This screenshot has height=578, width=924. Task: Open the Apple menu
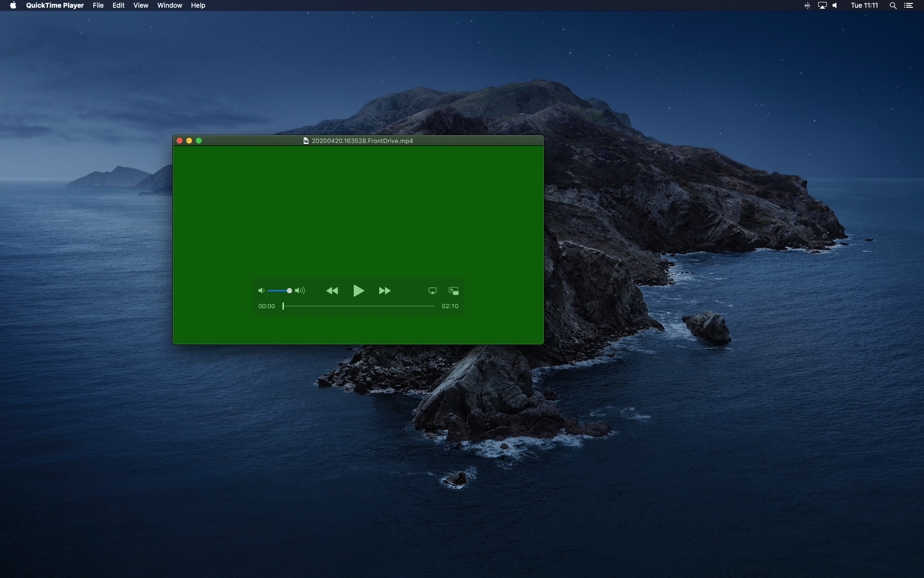pyautogui.click(x=13, y=5)
